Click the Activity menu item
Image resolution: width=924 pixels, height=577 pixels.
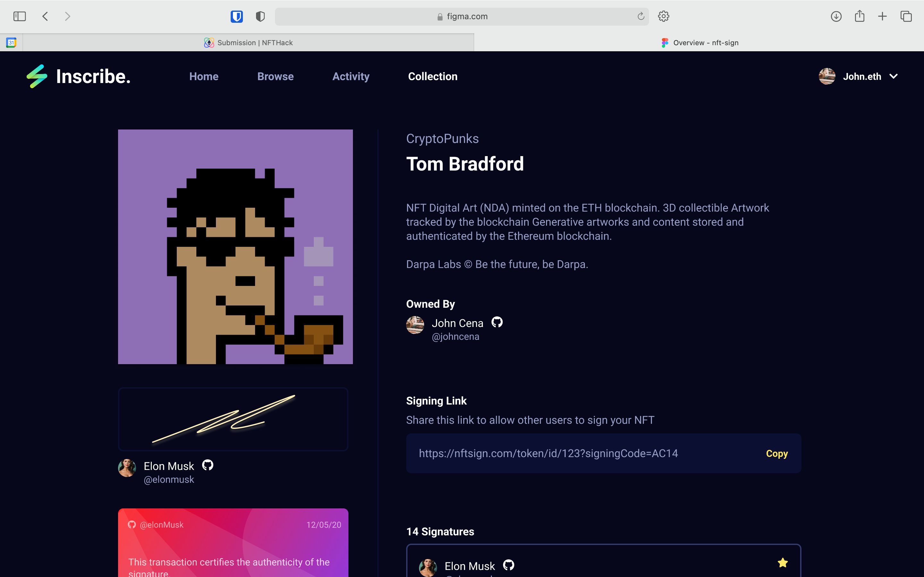[x=351, y=76]
